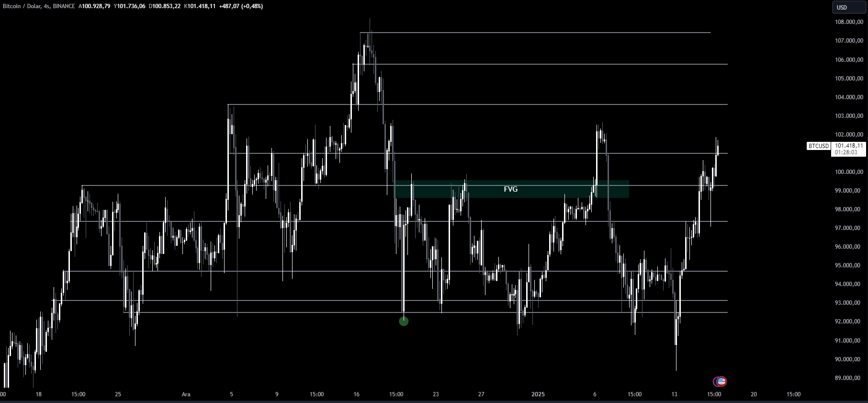Image resolution: width=868 pixels, height=403 pixels.
Task: Click the 94.000,00 price axis label
Action: (847, 284)
